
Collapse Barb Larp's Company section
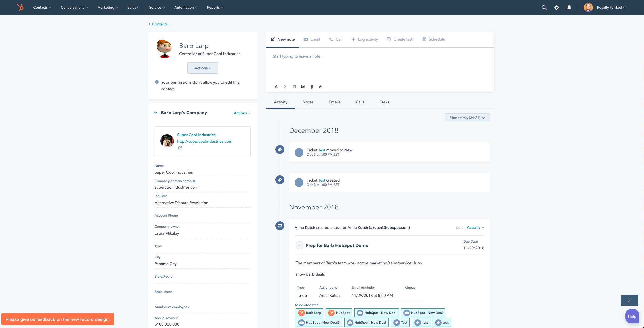coord(156,113)
